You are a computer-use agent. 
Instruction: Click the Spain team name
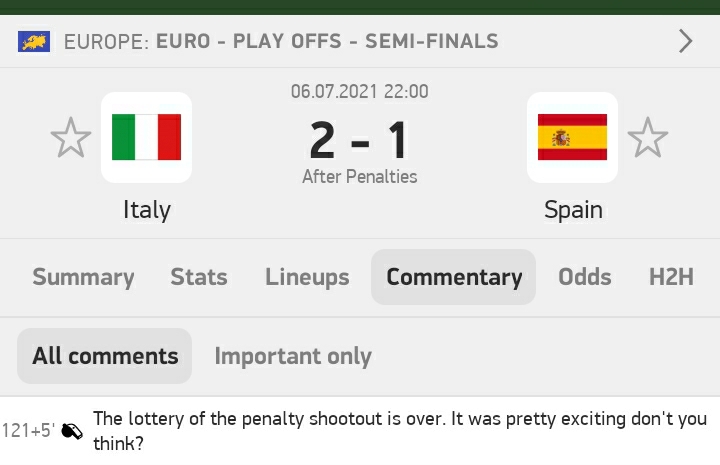[573, 210]
